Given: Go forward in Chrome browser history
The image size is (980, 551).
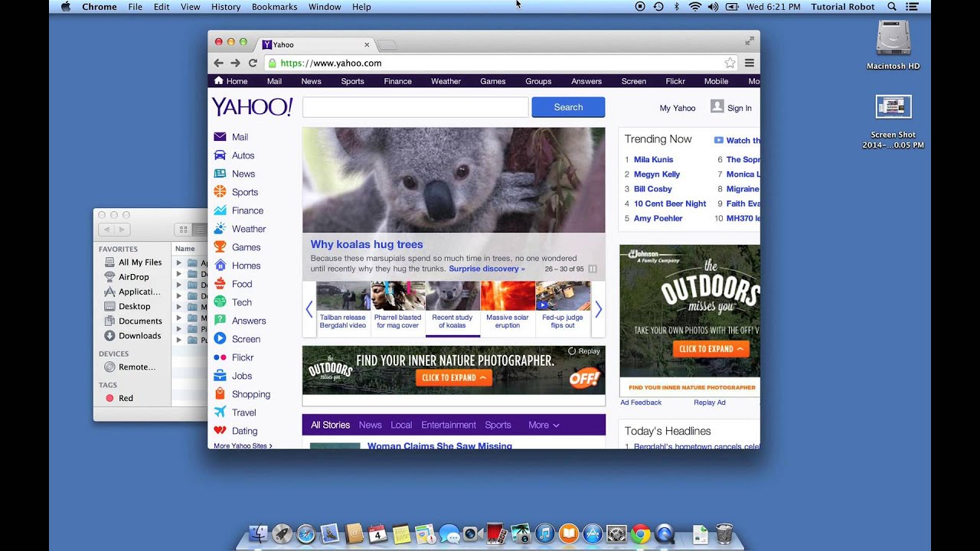Looking at the screenshot, I should point(236,63).
